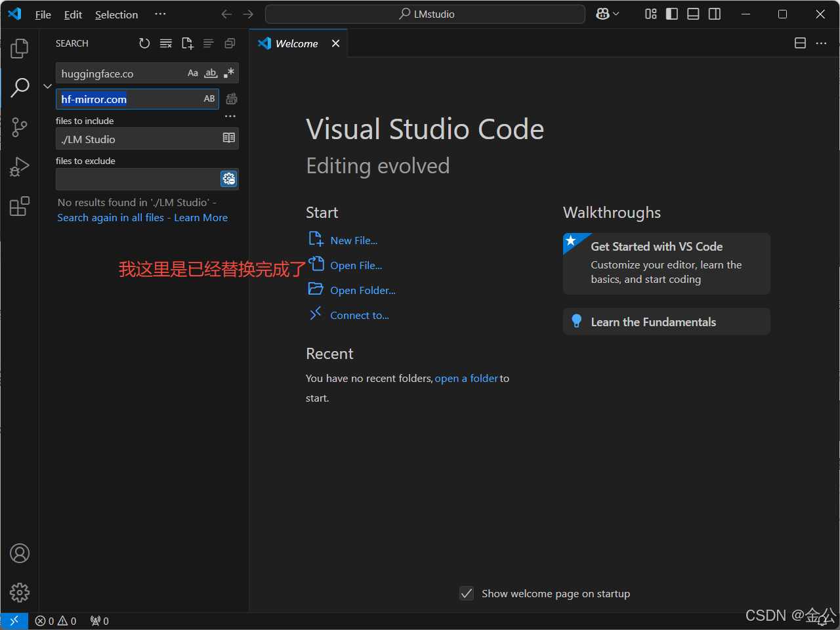
Task: Open the Run and Debug view
Action: coord(20,167)
